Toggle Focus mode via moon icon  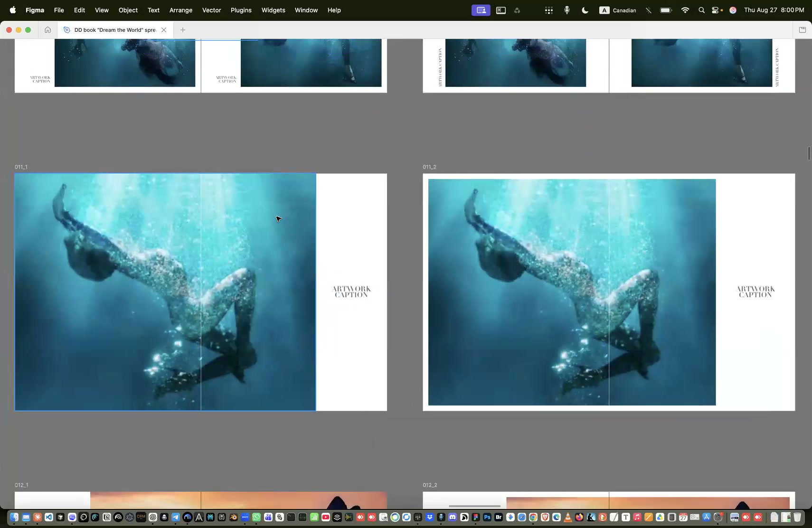coord(585,10)
